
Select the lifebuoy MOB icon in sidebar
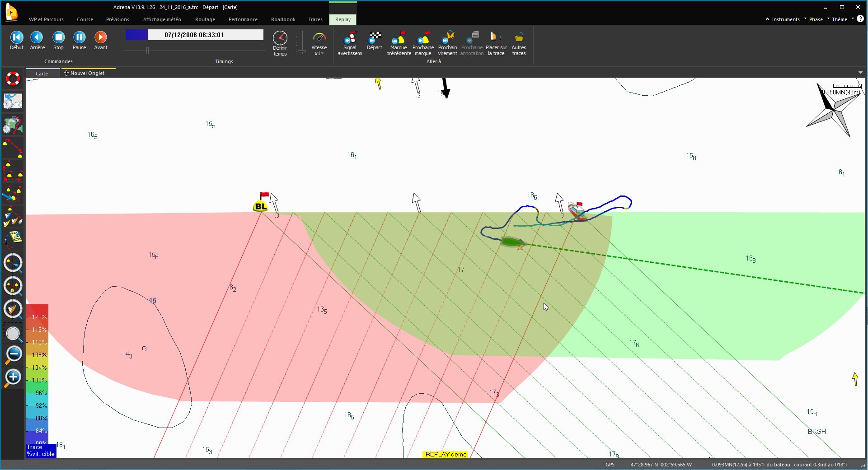pyautogui.click(x=13, y=79)
